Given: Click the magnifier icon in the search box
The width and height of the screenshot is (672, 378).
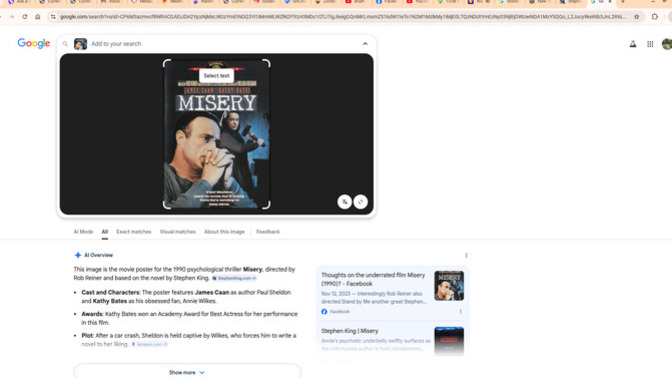Looking at the screenshot, I should (x=65, y=44).
